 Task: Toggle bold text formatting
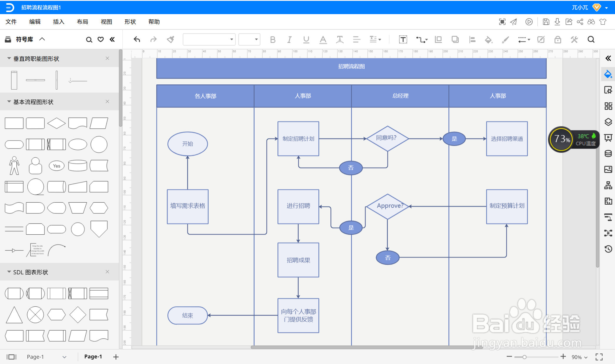click(x=273, y=39)
